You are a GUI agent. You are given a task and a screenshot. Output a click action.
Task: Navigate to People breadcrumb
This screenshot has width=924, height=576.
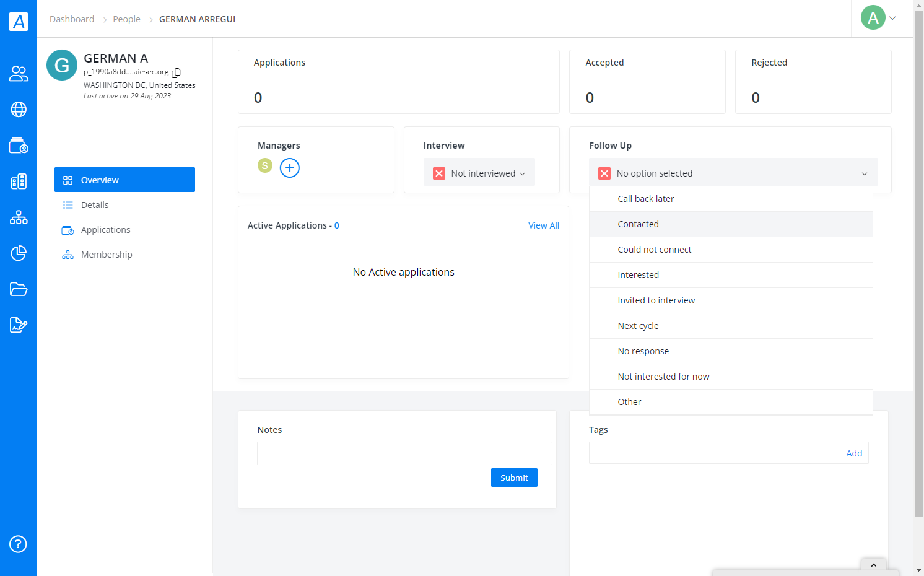(126, 19)
